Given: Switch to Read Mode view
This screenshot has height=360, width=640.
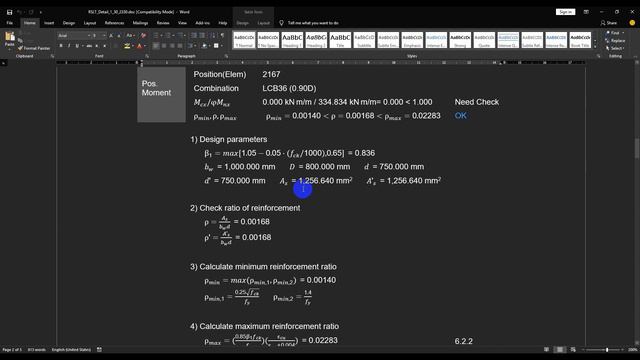Looking at the screenshot, I should (547, 350).
